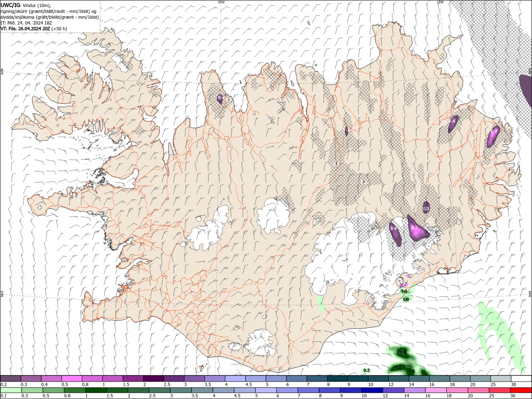Select the white snow legend swatch at 30

521,378
